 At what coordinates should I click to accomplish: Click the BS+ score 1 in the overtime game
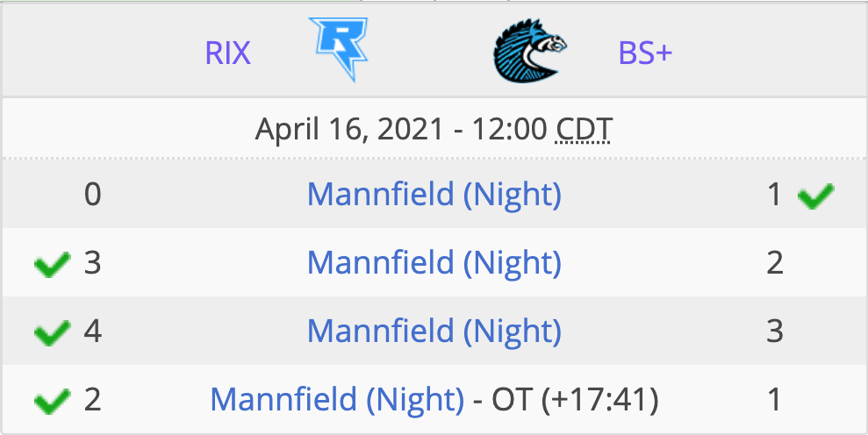coord(775,400)
